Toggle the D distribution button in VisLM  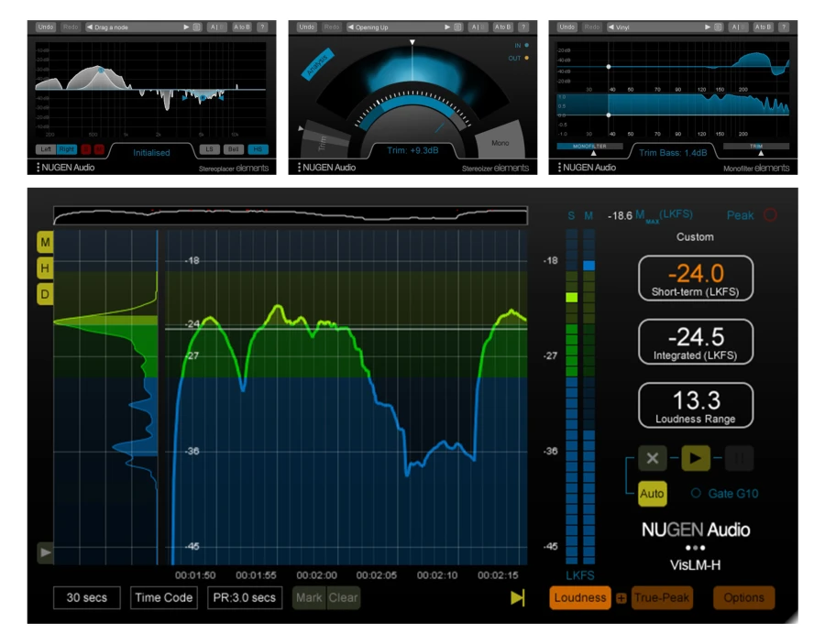pos(45,294)
